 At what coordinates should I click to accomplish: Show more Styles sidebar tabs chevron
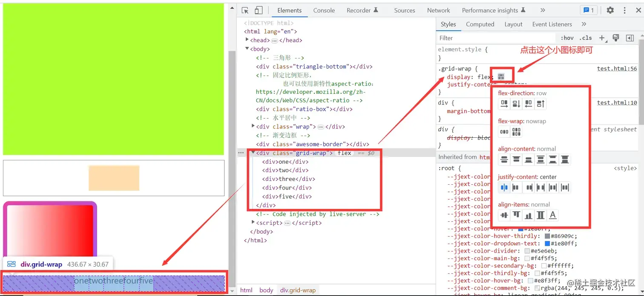584,24
